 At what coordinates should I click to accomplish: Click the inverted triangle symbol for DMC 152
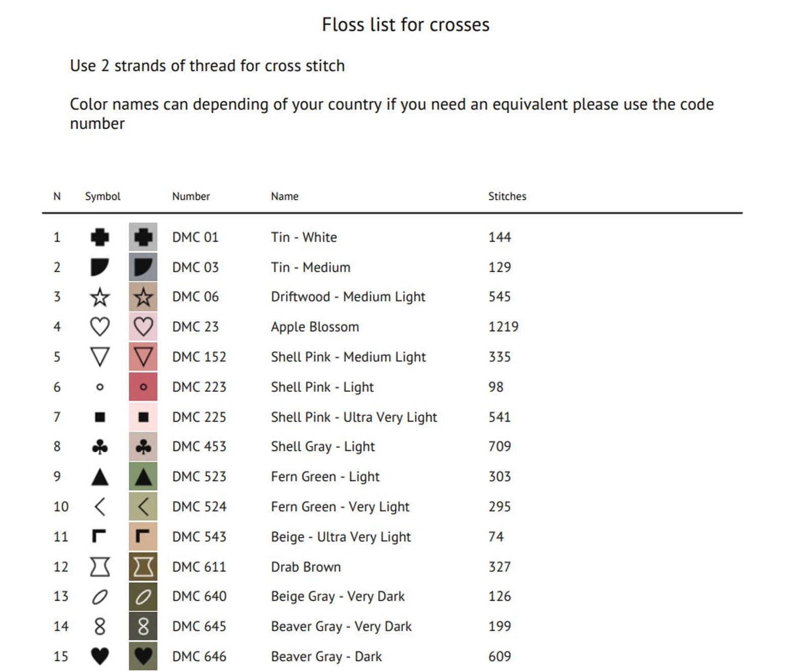[99, 357]
